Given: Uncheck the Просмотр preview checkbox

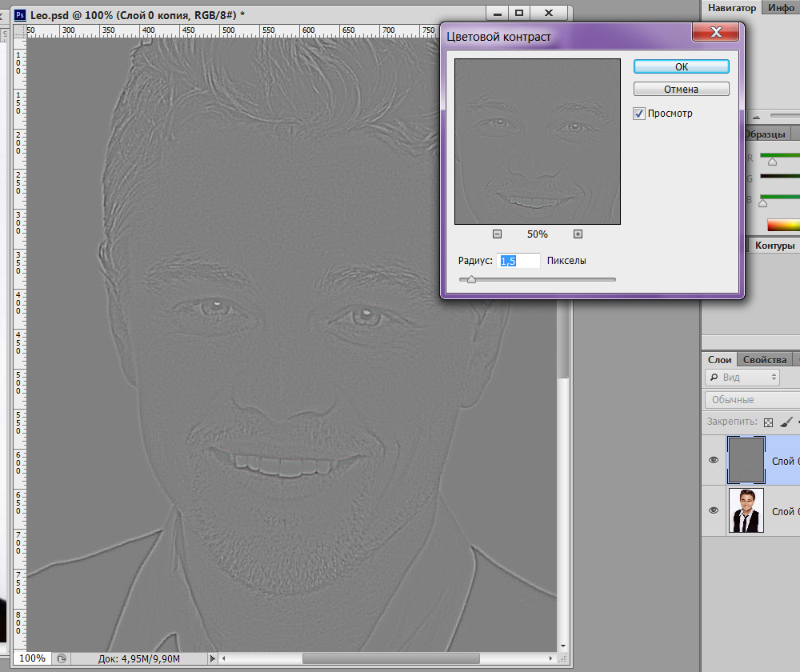Looking at the screenshot, I should point(639,114).
